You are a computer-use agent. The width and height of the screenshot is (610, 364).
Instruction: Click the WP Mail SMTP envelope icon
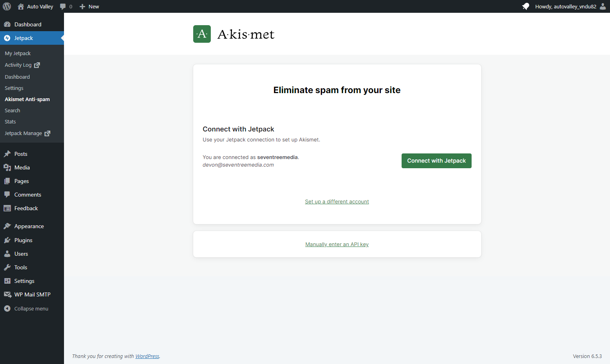(7, 294)
